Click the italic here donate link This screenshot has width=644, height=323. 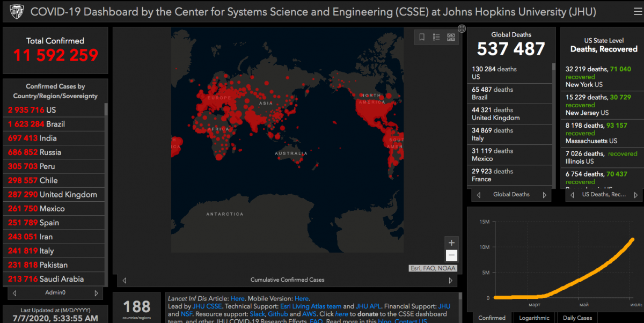(x=342, y=313)
